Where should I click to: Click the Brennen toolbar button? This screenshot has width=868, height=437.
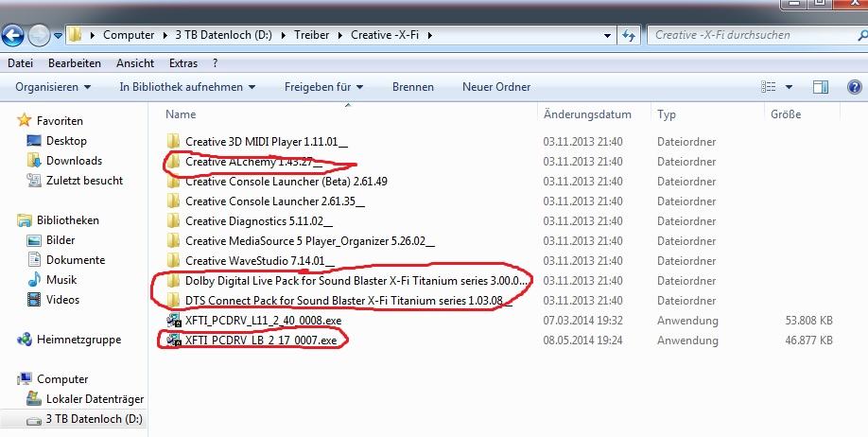pyautogui.click(x=413, y=87)
